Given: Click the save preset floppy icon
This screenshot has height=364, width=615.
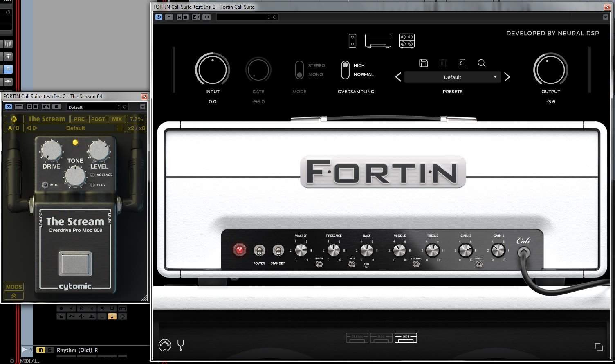Looking at the screenshot, I should [x=424, y=63].
